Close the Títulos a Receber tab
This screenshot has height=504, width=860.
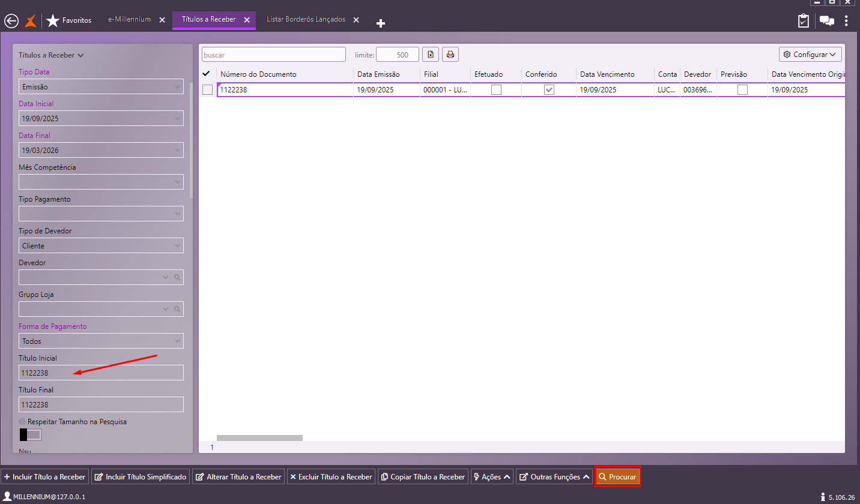(247, 20)
